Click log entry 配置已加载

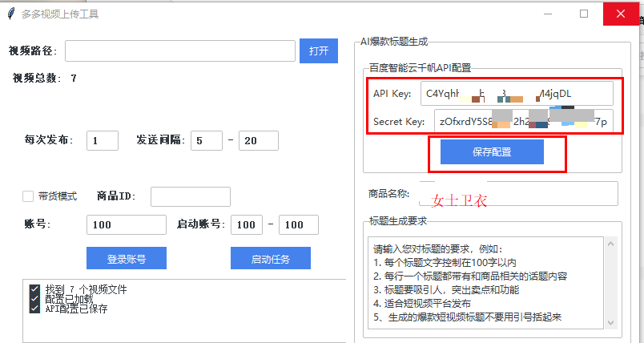tap(69, 299)
